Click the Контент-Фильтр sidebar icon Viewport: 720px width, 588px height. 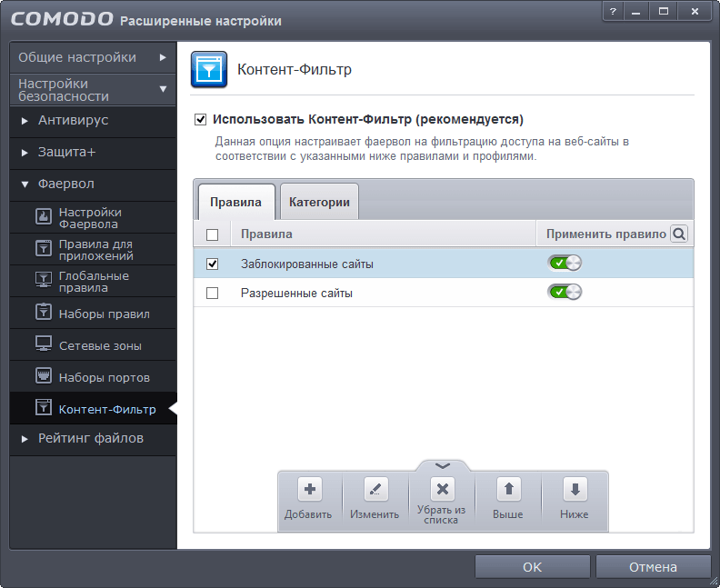pyautogui.click(x=44, y=407)
